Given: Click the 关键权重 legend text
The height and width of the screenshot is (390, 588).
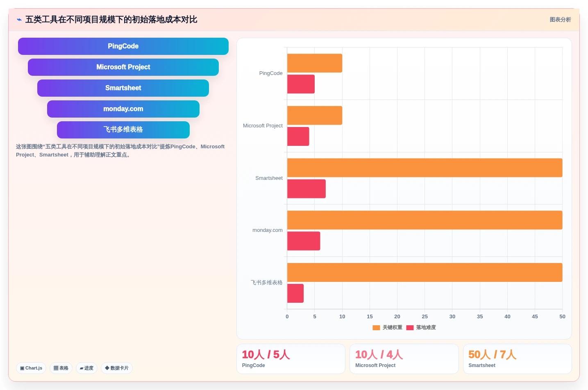Looking at the screenshot, I should point(393,327).
